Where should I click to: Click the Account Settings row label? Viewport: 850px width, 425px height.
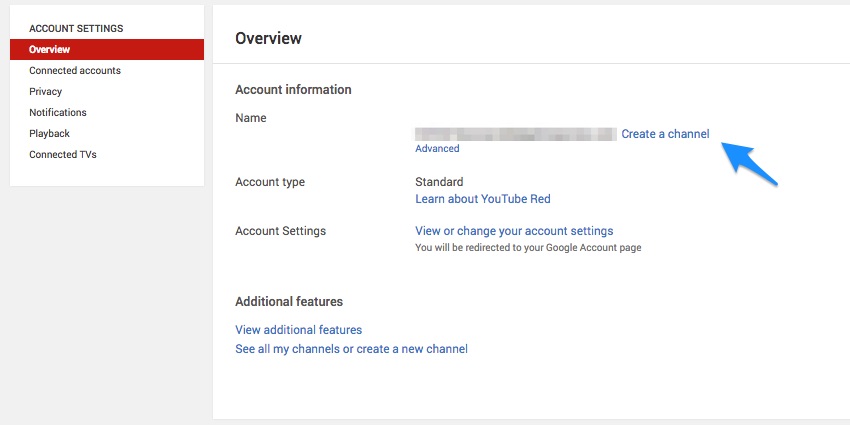[x=280, y=231]
